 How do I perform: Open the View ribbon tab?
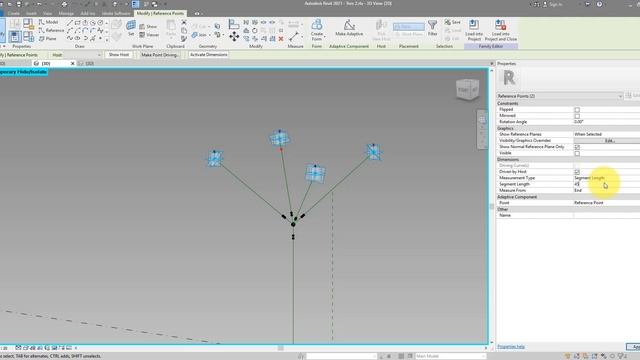tap(47, 13)
